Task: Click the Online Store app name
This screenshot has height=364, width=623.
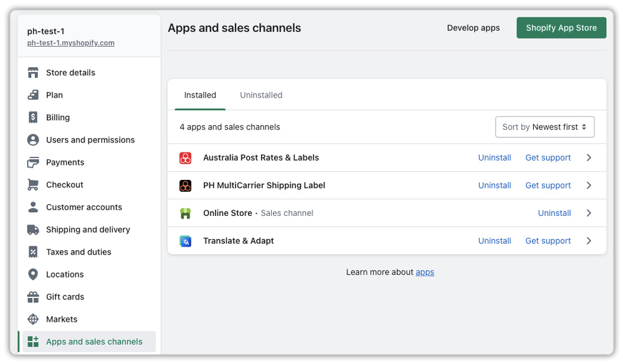Action: point(227,213)
